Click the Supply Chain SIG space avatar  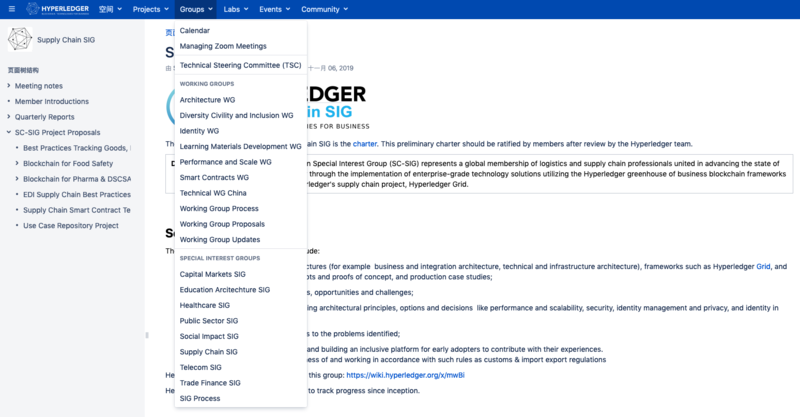click(x=18, y=40)
